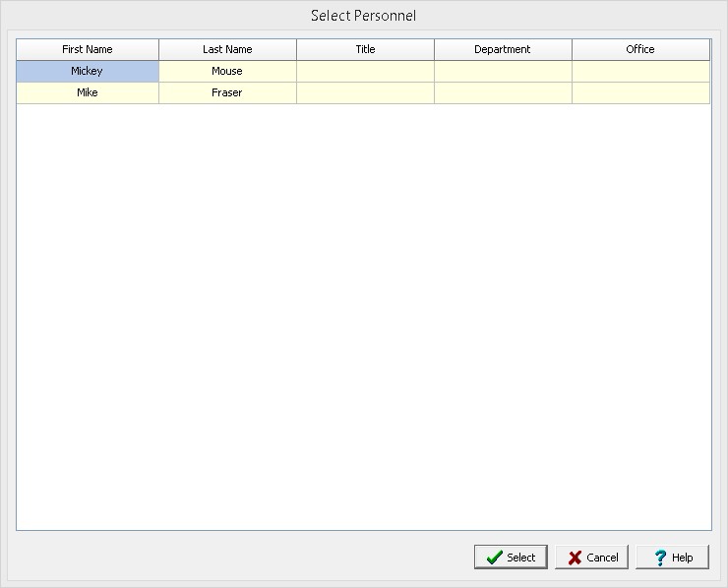Image resolution: width=728 pixels, height=588 pixels.
Task: Click the Title column header
Action: 365,49
